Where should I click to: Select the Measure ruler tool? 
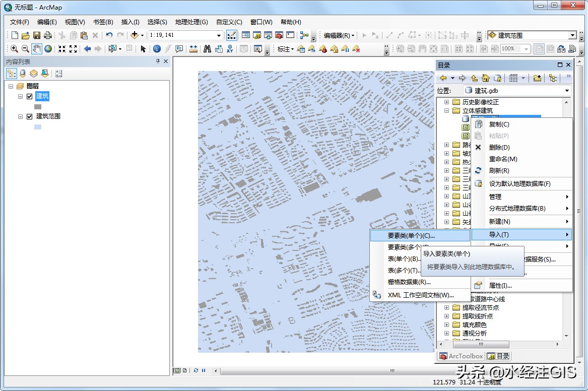click(193, 49)
